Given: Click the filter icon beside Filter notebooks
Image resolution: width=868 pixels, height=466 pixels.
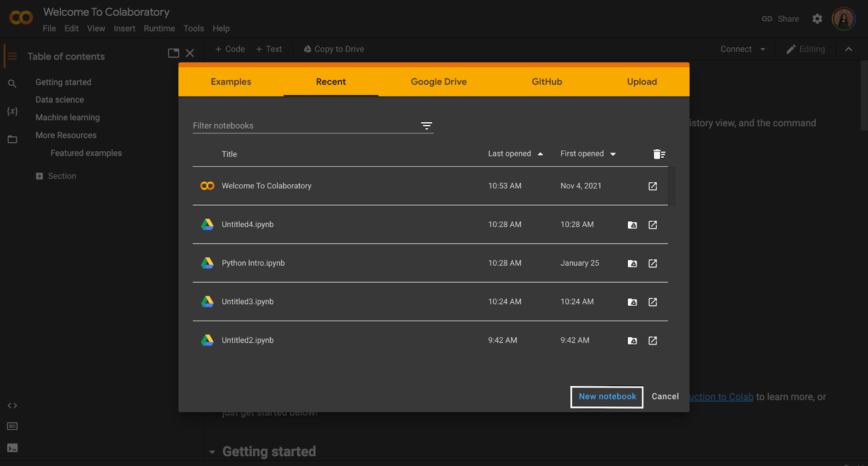Looking at the screenshot, I should 427,126.
